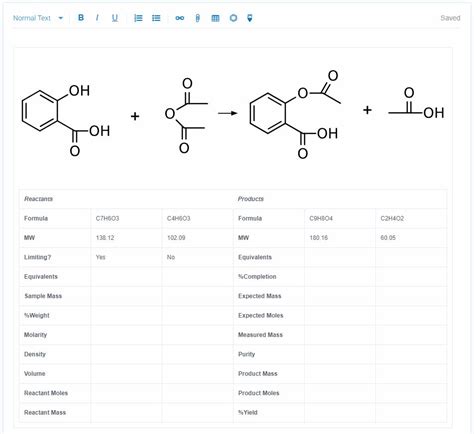Viewport: 474px width, 434px height.
Task: Click the Reactant Moles label
Action: pos(46,393)
